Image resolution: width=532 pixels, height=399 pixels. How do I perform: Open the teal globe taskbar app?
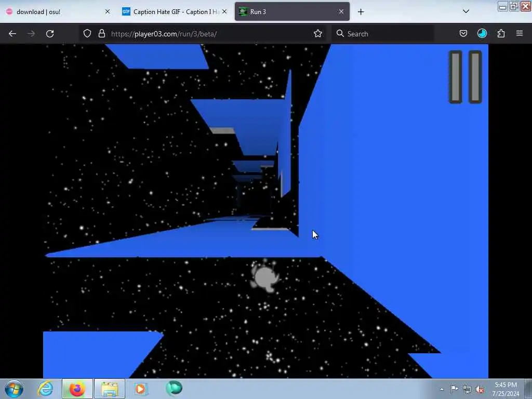coord(174,388)
